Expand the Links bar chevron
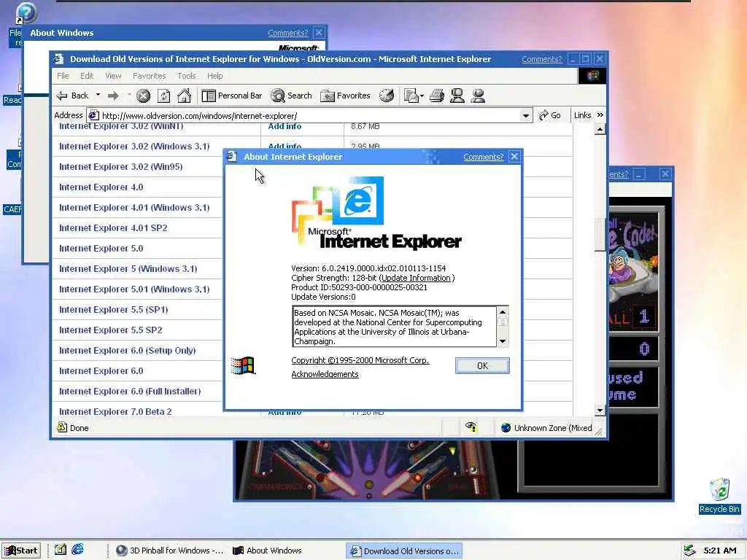 click(x=600, y=115)
